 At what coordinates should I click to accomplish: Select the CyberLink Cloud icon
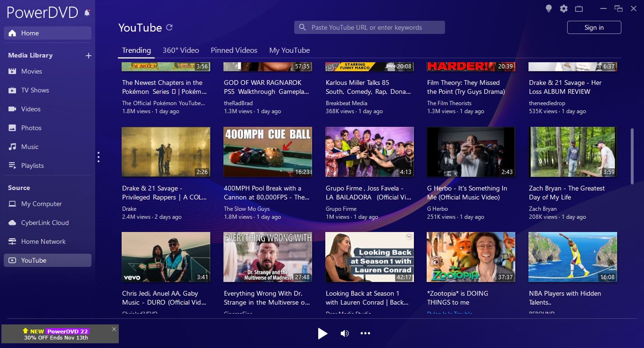point(12,223)
